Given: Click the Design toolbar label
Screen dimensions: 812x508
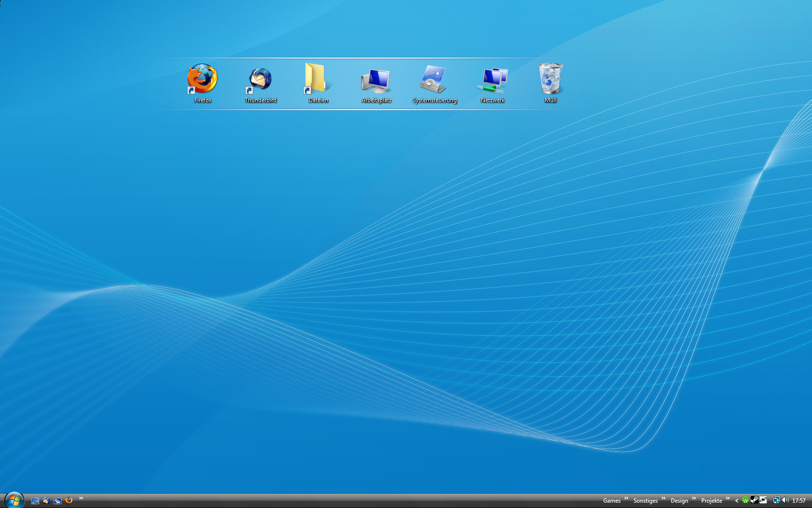Looking at the screenshot, I should pyautogui.click(x=679, y=501).
